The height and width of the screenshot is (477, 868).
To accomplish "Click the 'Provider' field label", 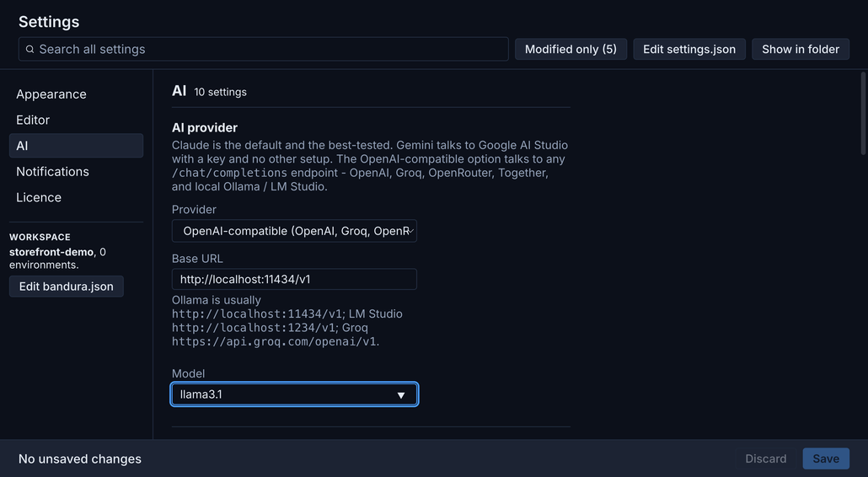I will tap(194, 210).
